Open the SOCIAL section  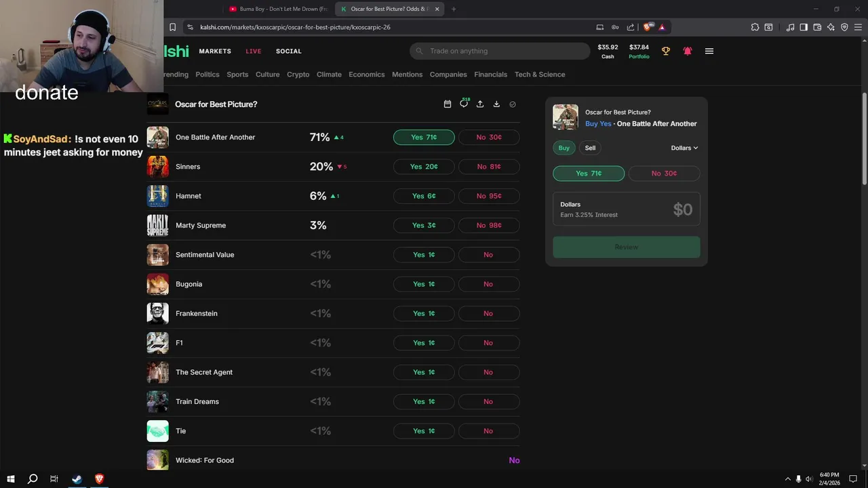[x=289, y=52]
